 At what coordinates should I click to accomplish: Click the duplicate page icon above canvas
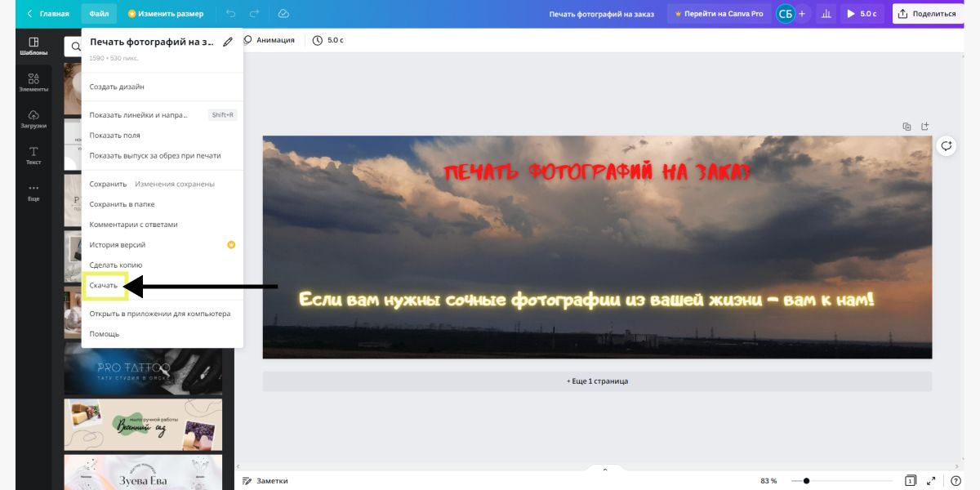point(906,127)
